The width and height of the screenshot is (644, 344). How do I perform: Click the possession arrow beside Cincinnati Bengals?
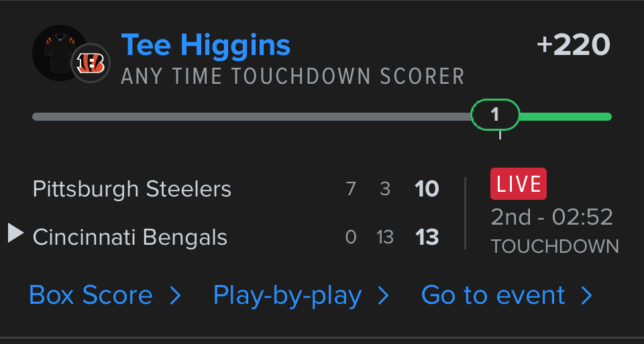tap(15, 233)
